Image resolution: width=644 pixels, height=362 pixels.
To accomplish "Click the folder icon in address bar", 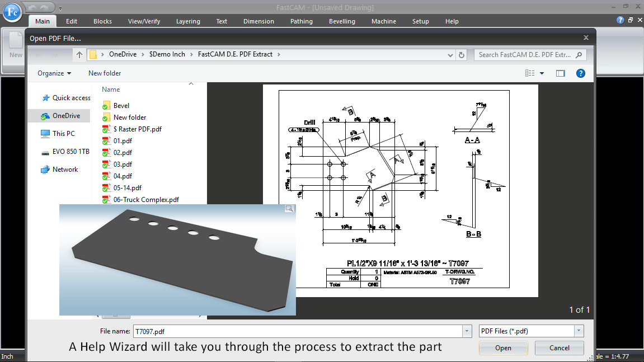I will pos(93,54).
